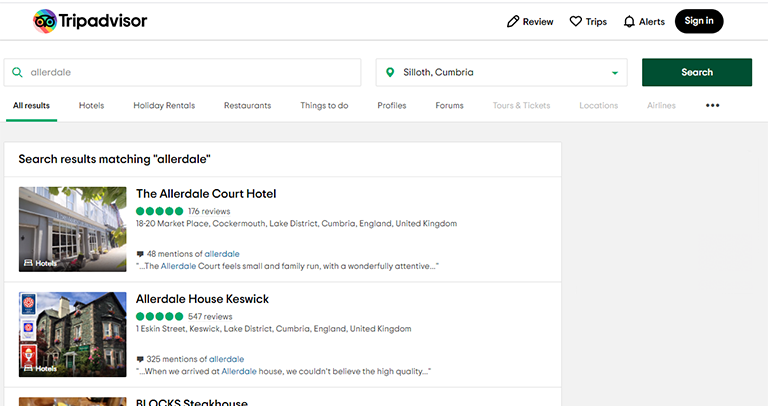The width and height of the screenshot is (768, 406).
Task: Open the Allerdale House Keswick title
Action: click(x=202, y=299)
